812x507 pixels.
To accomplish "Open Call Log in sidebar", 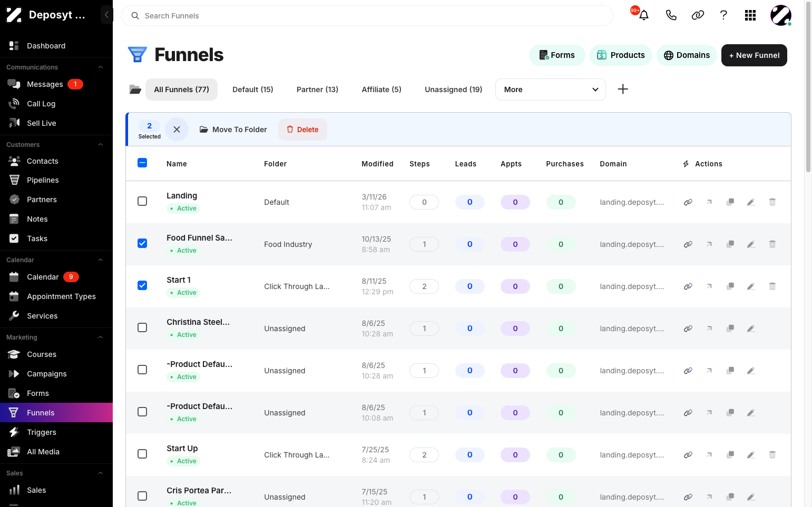I will pyautogui.click(x=56, y=104).
